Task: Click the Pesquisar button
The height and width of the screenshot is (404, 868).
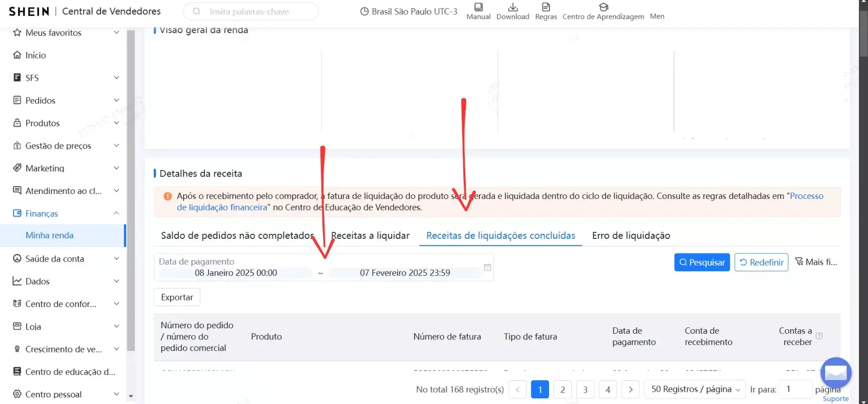Action: [x=701, y=262]
